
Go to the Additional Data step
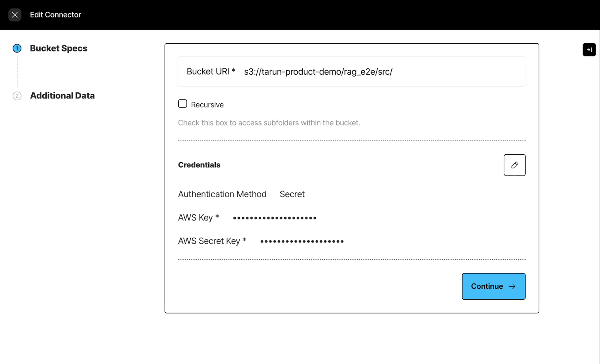(x=62, y=96)
